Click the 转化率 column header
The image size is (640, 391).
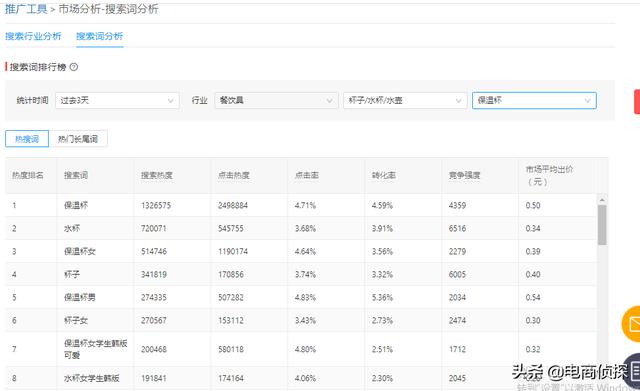[384, 176]
